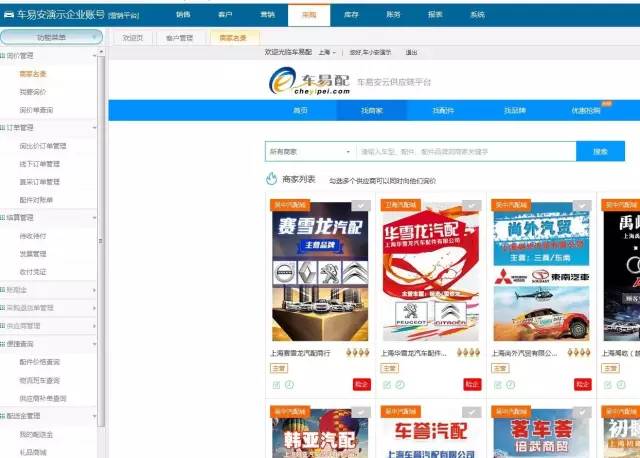Viewport: 640px width, 458px height.
Task: Click the car icon beside 车易安演示企业账号
Action: pyautogui.click(x=9, y=15)
